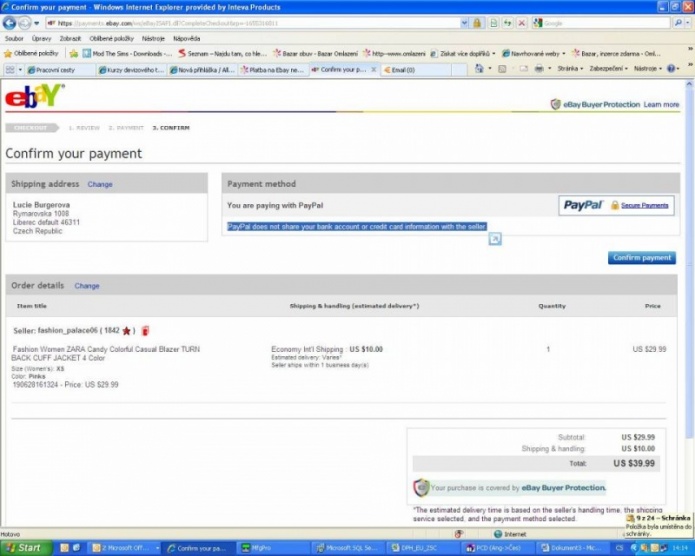
Task: Open the Stránka toolbar dropdown
Action: (569, 69)
